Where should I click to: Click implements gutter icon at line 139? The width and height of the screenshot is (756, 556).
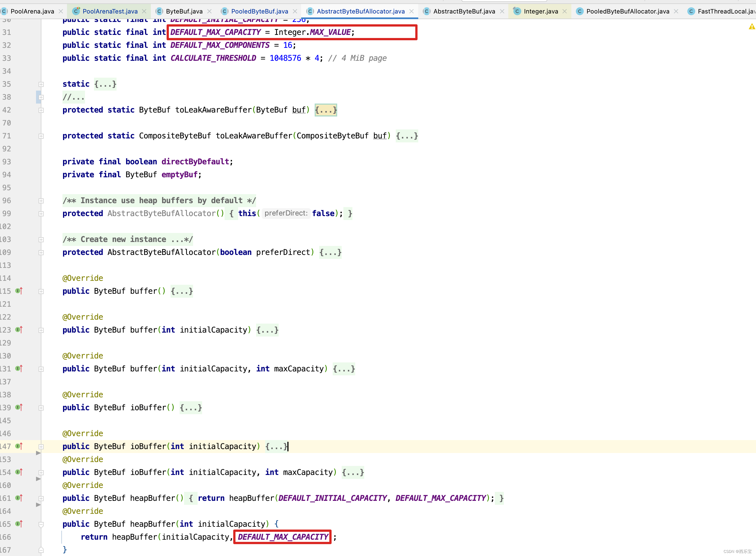point(19,408)
